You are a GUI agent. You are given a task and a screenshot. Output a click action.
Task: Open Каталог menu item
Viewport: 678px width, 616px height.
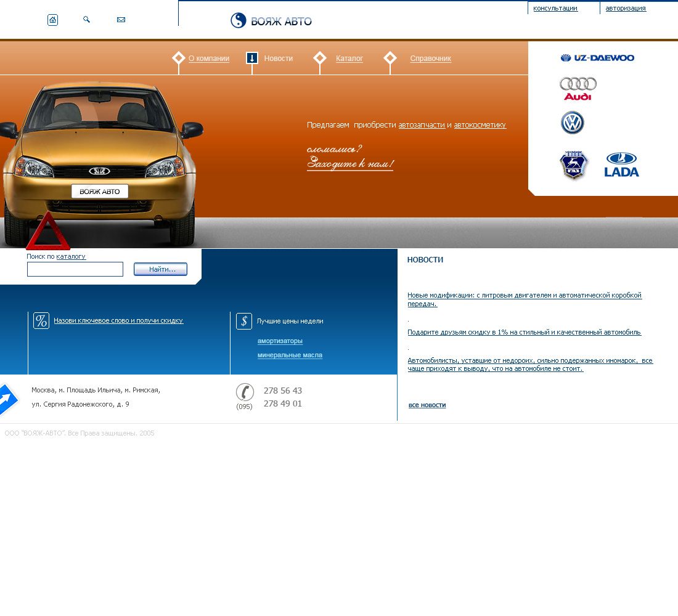click(x=349, y=59)
